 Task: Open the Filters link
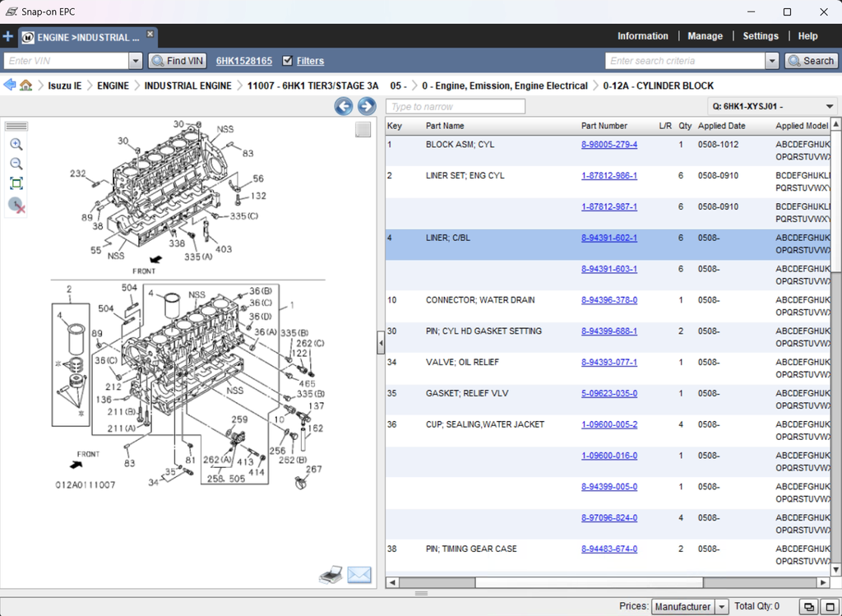point(310,61)
